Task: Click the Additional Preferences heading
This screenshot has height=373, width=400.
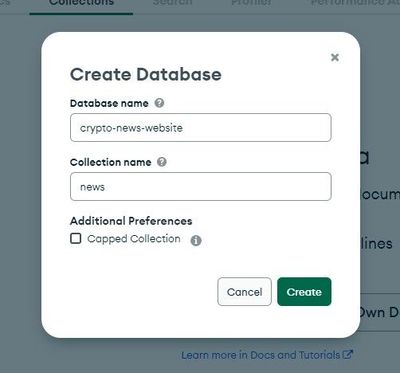Action: (131, 221)
